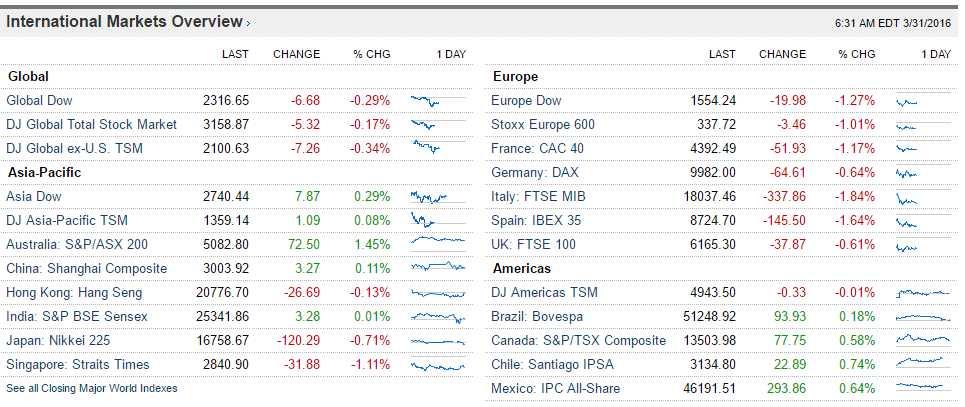965x407 pixels.
Task: Open the Global Dow index link
Action: pyautogui.click(x=39, y=101)
